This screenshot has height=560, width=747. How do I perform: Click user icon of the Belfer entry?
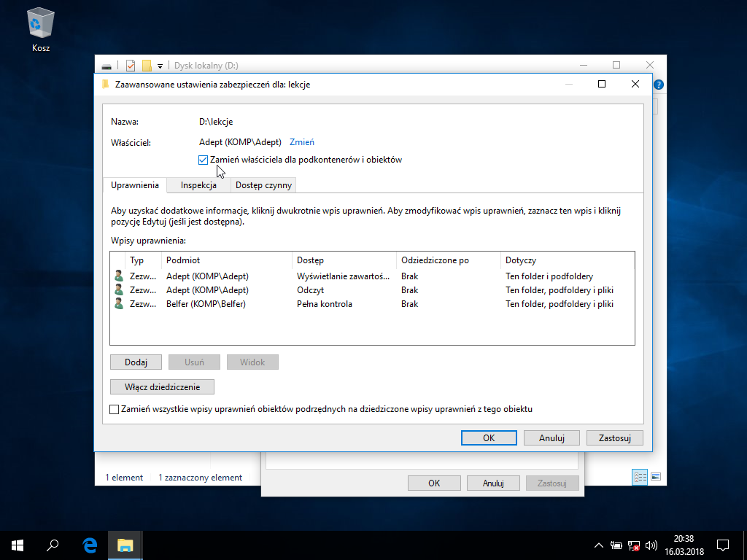(x=119, y=304)
